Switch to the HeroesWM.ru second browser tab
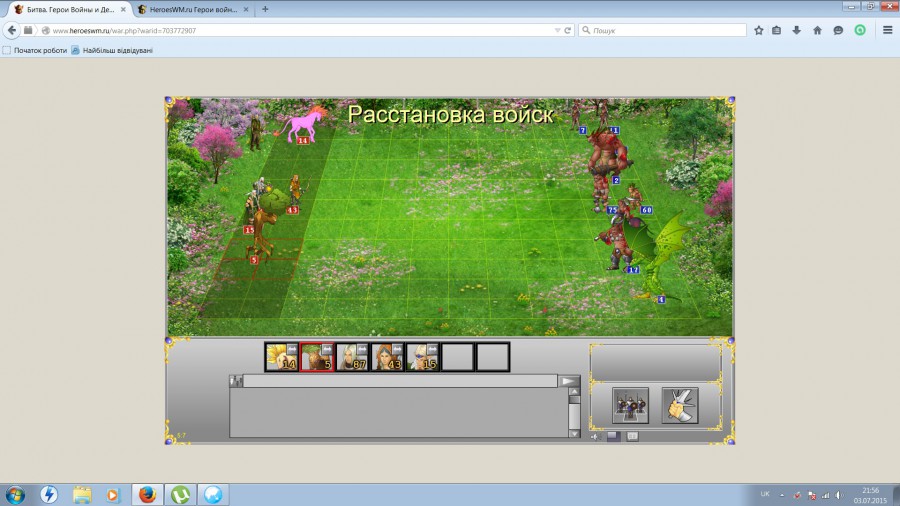900x506 pixels. pyautogui.click(x=193, y=9)
